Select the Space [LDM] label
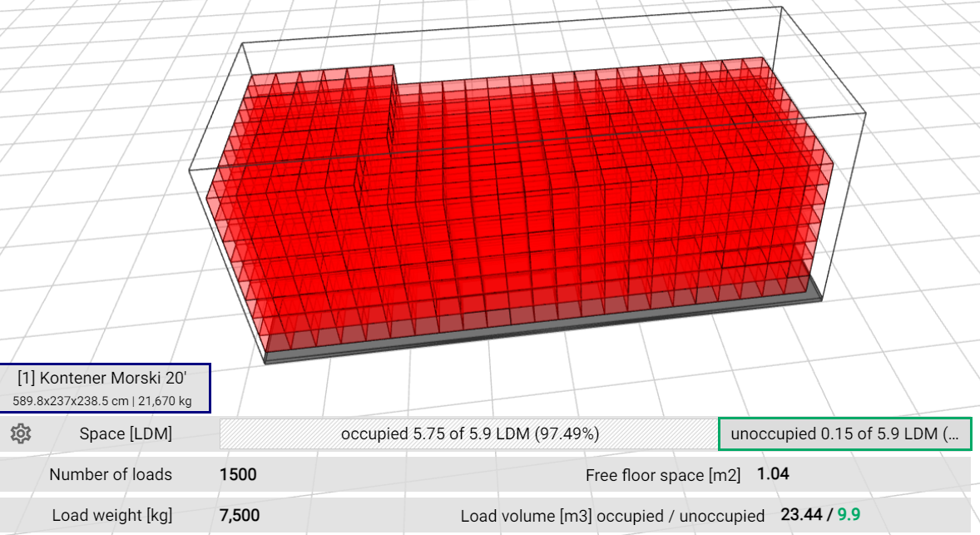The height and width of the screenshot is (535, 980). click(126, 433)
